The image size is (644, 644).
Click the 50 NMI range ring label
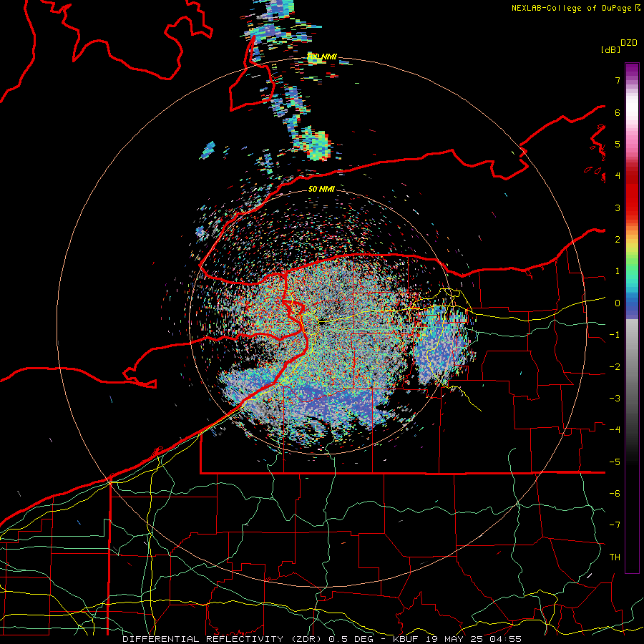[321, 189]
